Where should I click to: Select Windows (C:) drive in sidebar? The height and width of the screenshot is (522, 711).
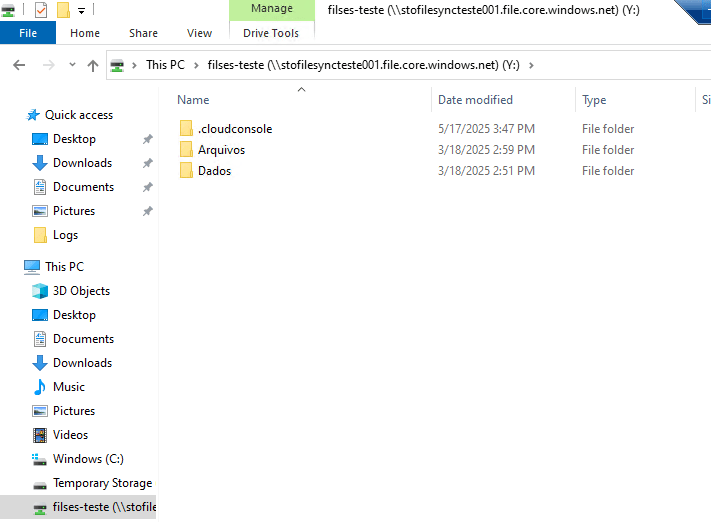(x=88, y=459)
